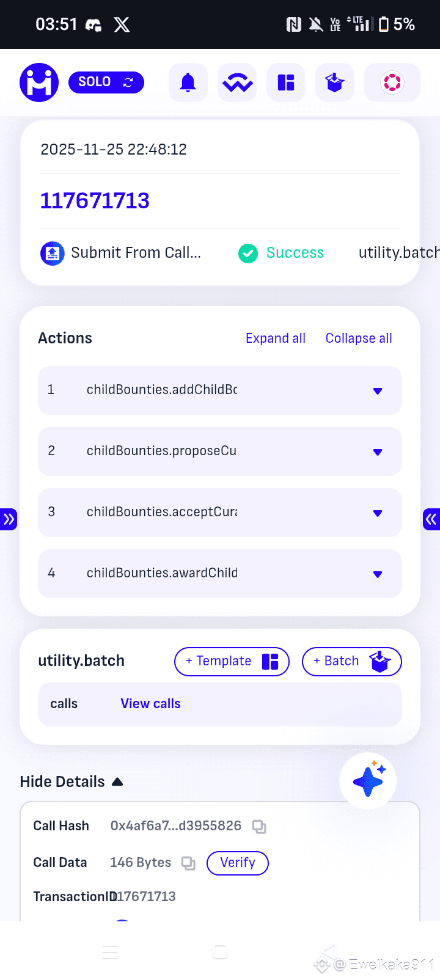Image resolution: width=440 pixels, height=980 pixels.
Task: Open the notifications bell icon
Action: [188, 82]
